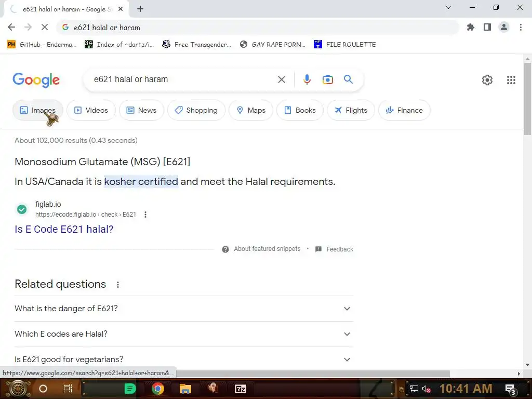Open 7-Zip from the taskbar
This screenshot has width=532, height=399.
pyautogui.click(x=240, y=389)
